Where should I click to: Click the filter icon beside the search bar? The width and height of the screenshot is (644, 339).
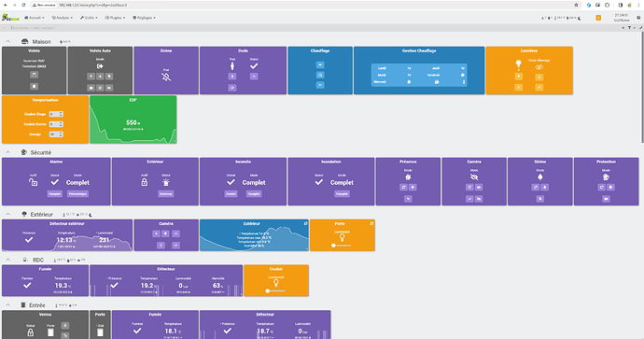[629, 28]
